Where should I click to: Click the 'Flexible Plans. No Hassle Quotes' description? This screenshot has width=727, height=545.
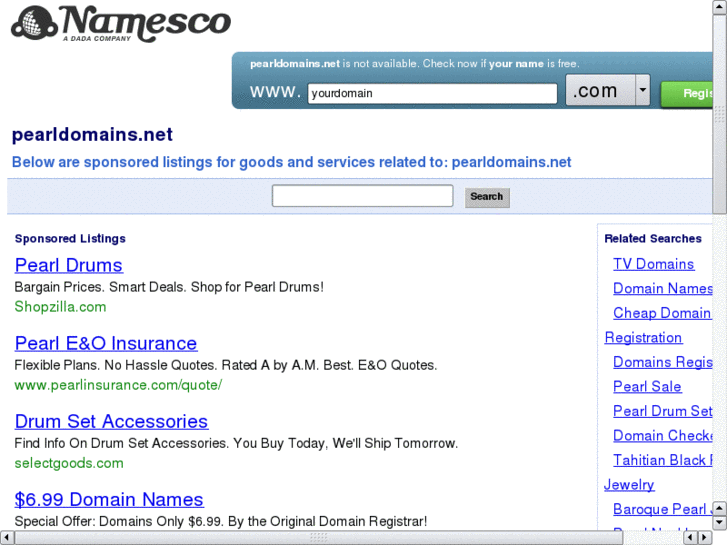[x=226, y=365]
